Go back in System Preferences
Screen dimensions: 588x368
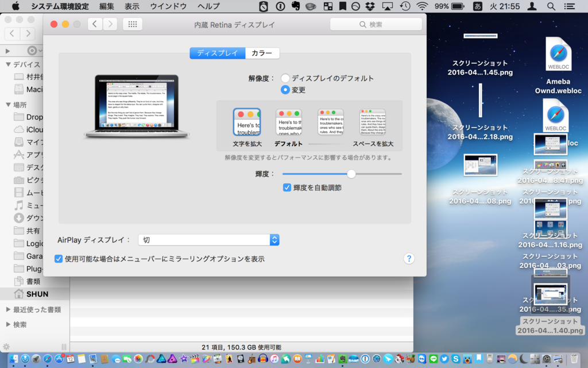[x=95, y=24]
